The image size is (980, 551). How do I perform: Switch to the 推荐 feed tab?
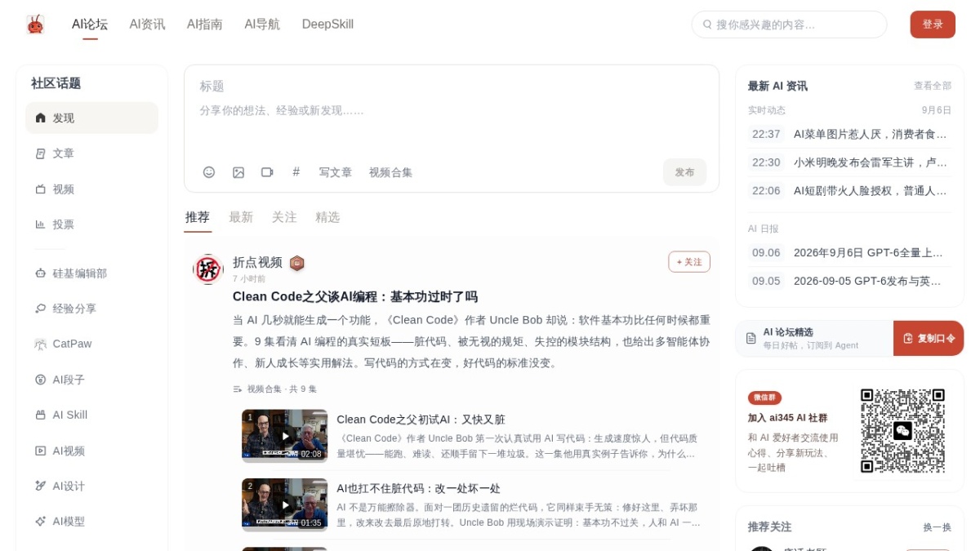point(198,217)
